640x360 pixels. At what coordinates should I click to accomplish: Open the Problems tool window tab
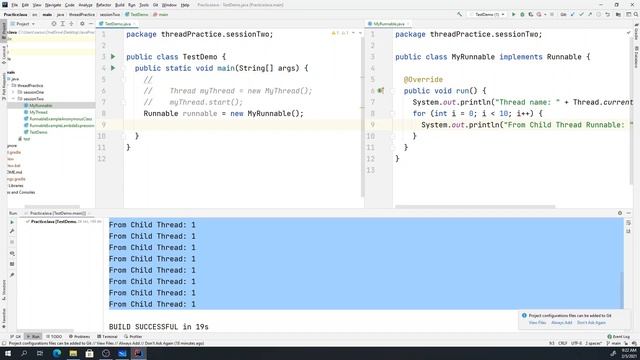80,336
